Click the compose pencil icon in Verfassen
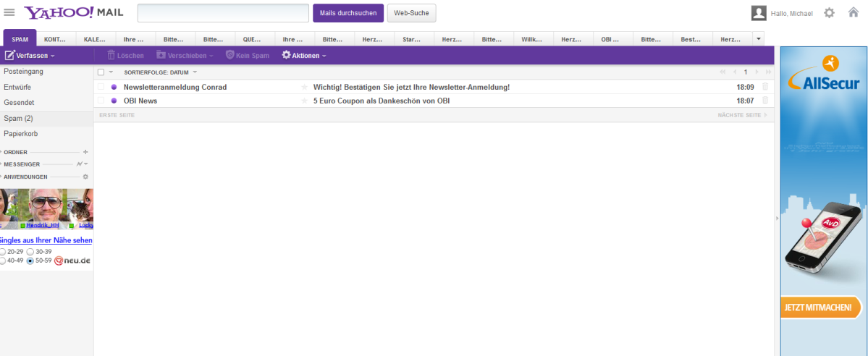Screen dimensions: 868x356 click(9, 56)
